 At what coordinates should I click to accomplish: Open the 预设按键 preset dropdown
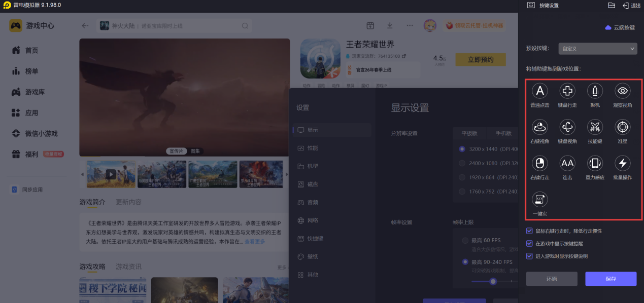coord(597,49)
